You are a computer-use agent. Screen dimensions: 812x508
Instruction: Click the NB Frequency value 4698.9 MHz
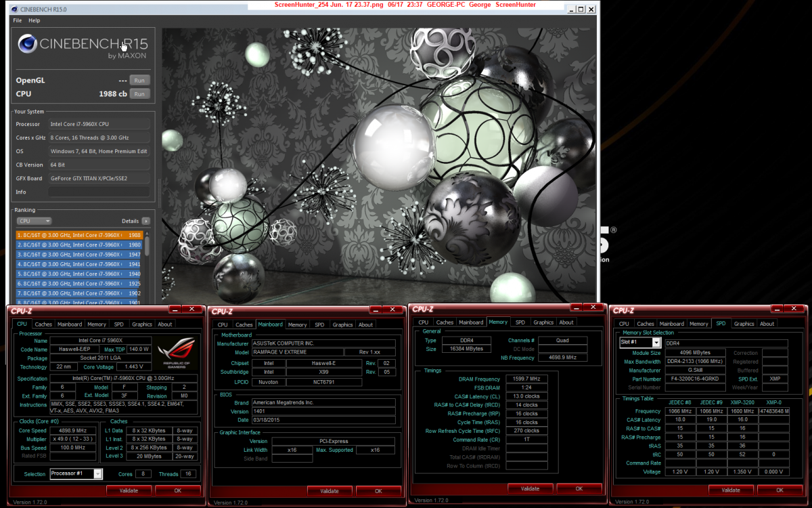[x=563, y=358]
